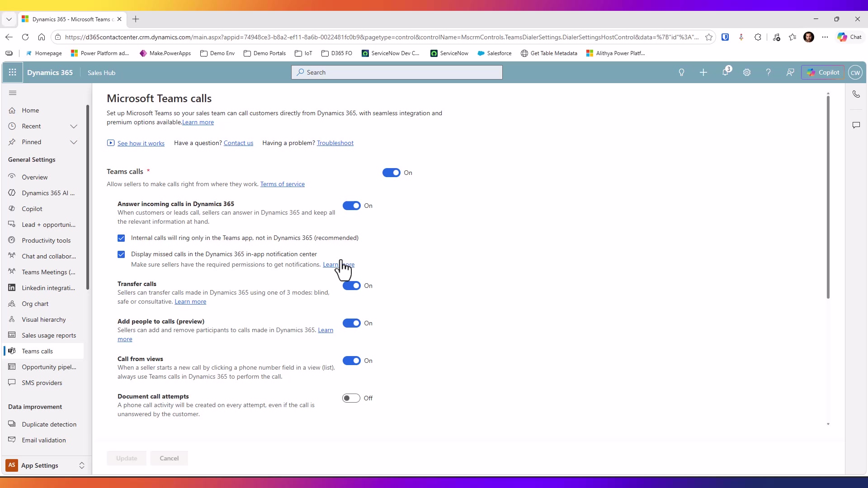The image size is (868, 488).
Task: Open the notifications bell icon
Action: [x=726, y=72]
